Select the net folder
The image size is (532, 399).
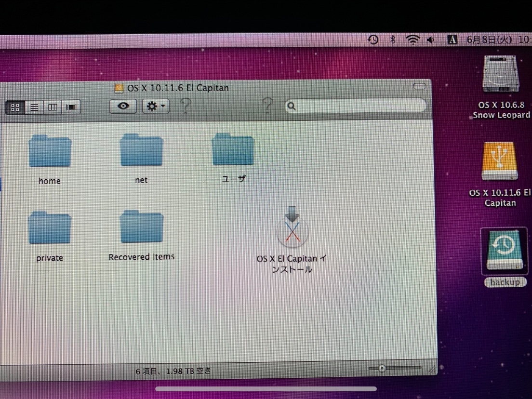coord(142,150)
